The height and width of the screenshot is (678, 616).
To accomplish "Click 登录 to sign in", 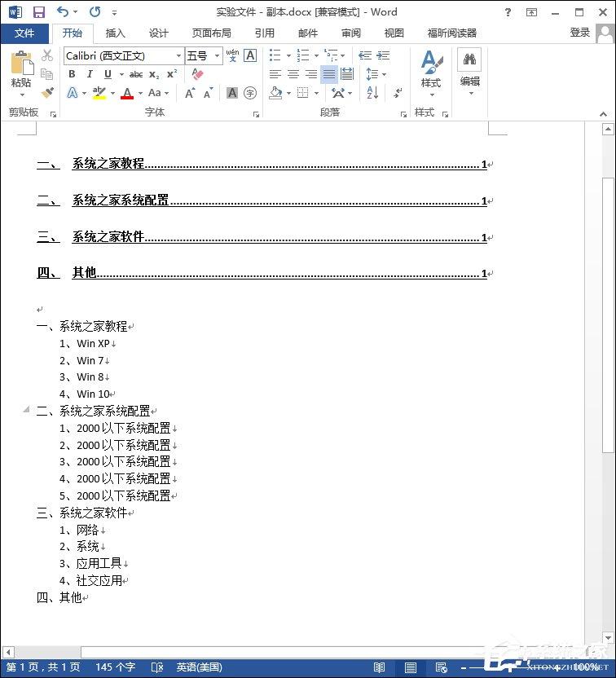I will pos(579,33).
